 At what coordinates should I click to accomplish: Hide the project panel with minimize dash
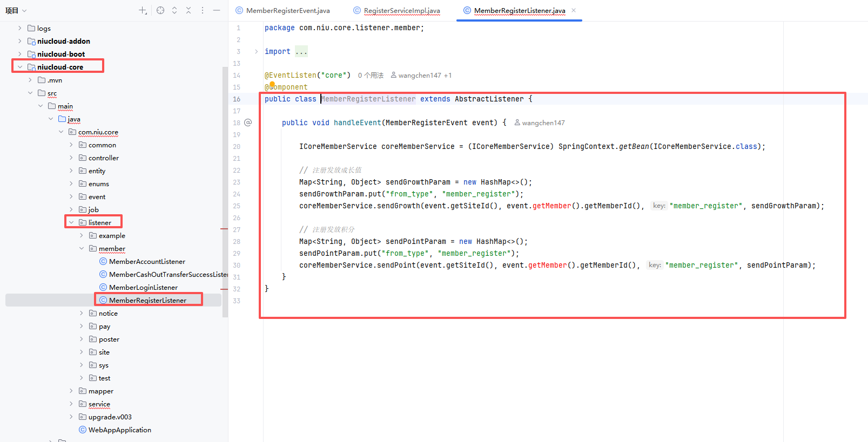217,10
